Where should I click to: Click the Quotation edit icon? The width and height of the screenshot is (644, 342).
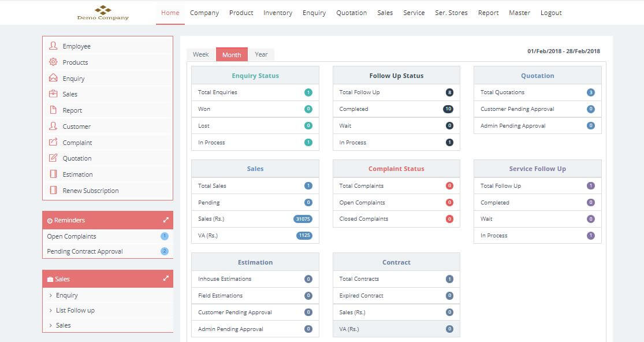coord(53,158)
